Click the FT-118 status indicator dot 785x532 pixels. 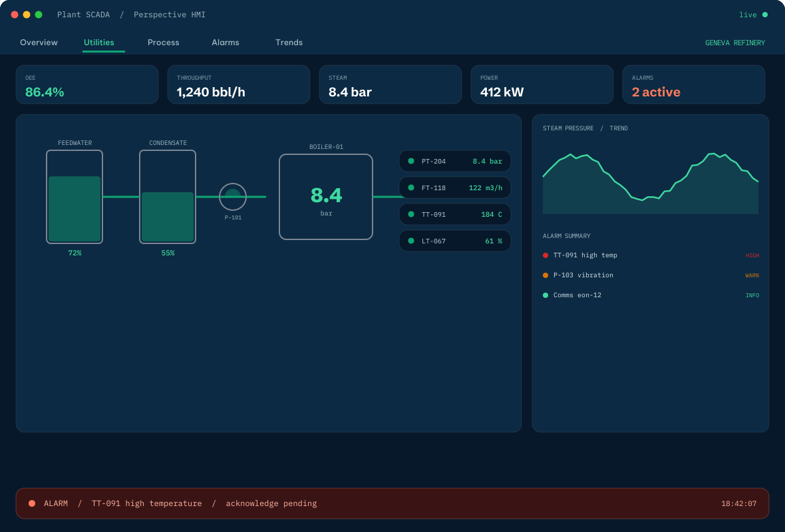pyautogui.click(x=411, y=188)
